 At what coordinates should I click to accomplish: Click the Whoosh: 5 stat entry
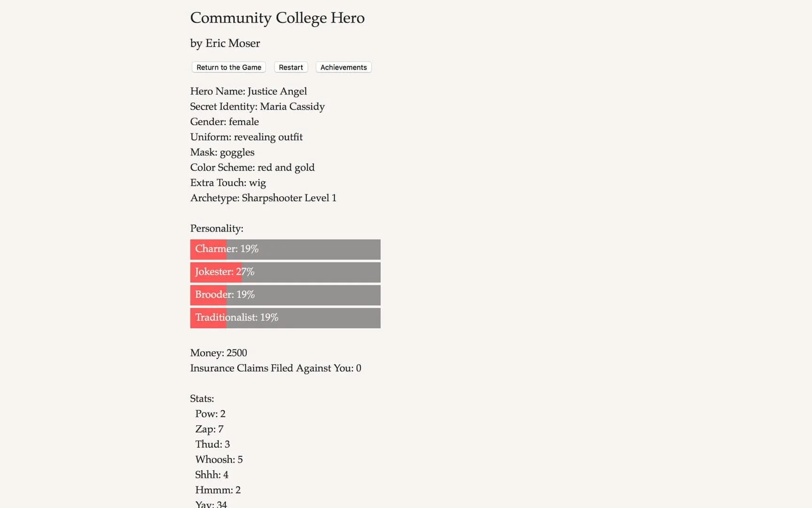point(219,460)
